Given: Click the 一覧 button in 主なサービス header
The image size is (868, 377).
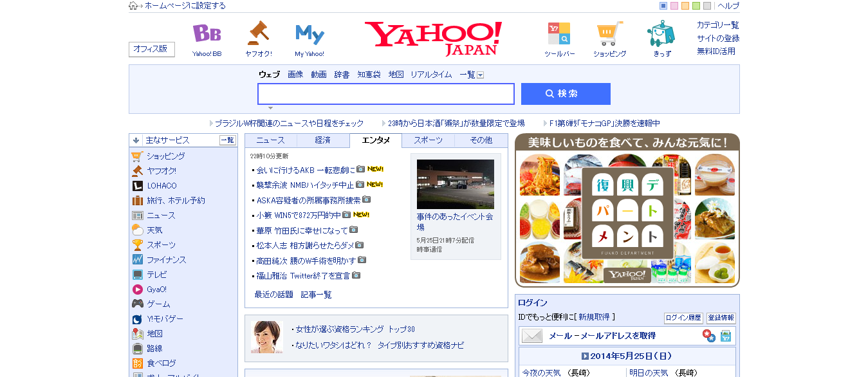Looking at the screenshot, I should 228,140.
